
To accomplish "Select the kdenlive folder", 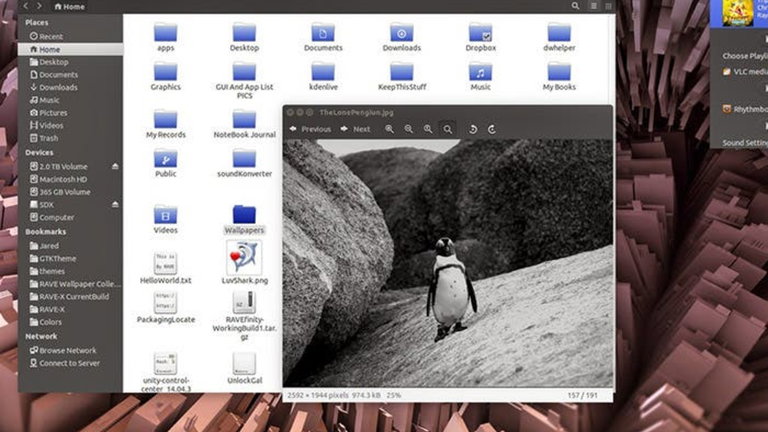I will pos(323,76).
